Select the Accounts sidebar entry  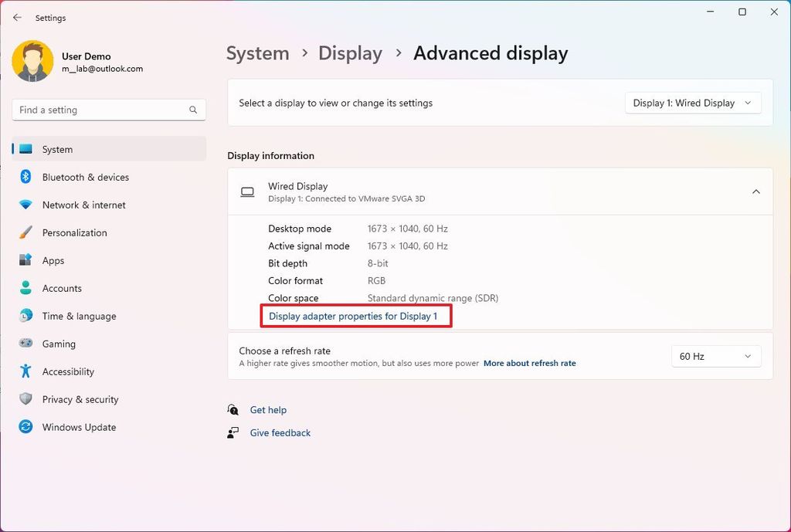(62, 288)
